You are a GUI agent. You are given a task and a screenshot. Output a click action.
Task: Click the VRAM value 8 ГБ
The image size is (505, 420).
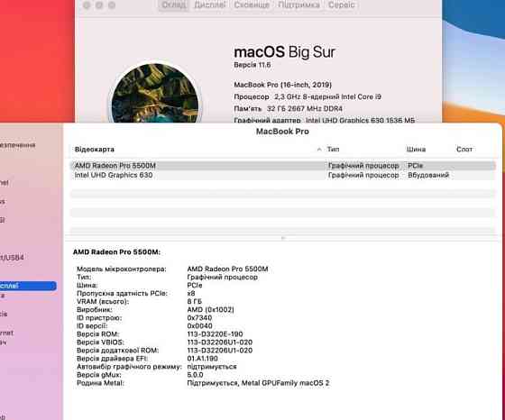click(194, 302)
